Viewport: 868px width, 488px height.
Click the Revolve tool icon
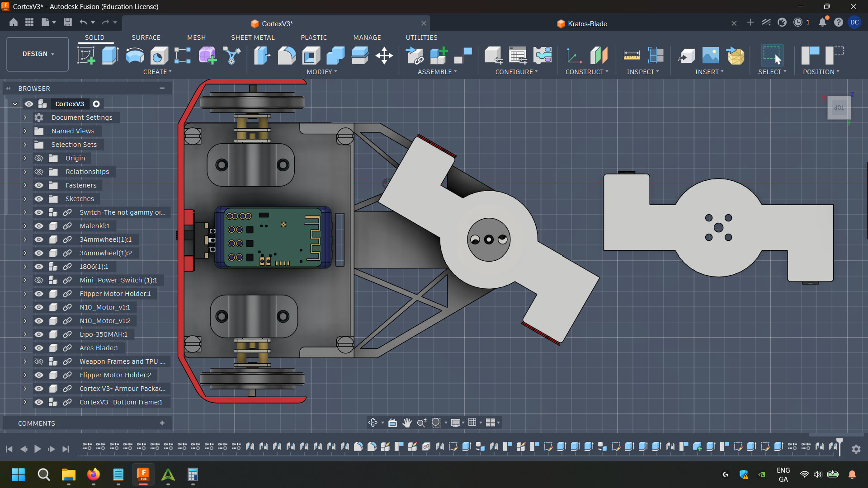[x=135, y=56]
